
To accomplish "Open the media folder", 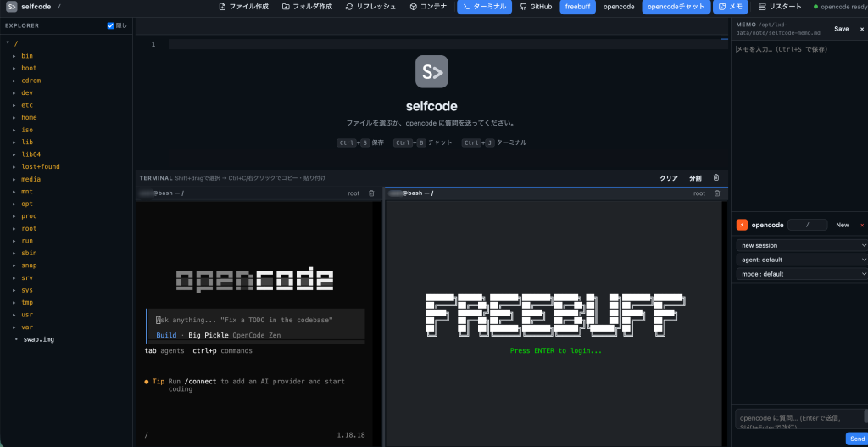I will [x=31, y=179].
